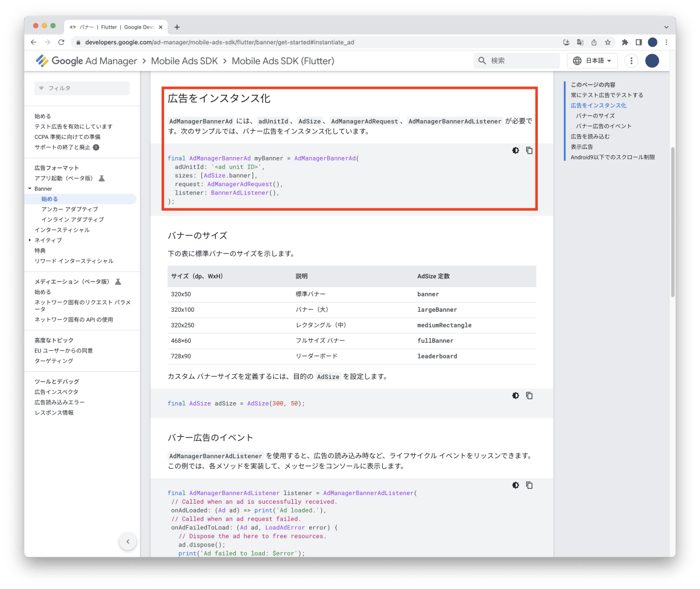The image size is (700, 589).
Task: Click the deprecated badge beside サポートの終了と廃止
Action: [96, 147]
